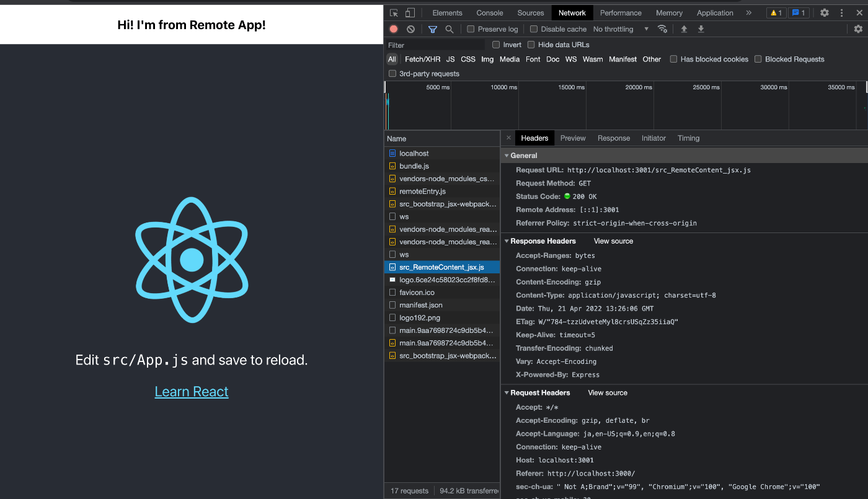Filter requests by JS type
Screen dimensions: 868x499
450,60
